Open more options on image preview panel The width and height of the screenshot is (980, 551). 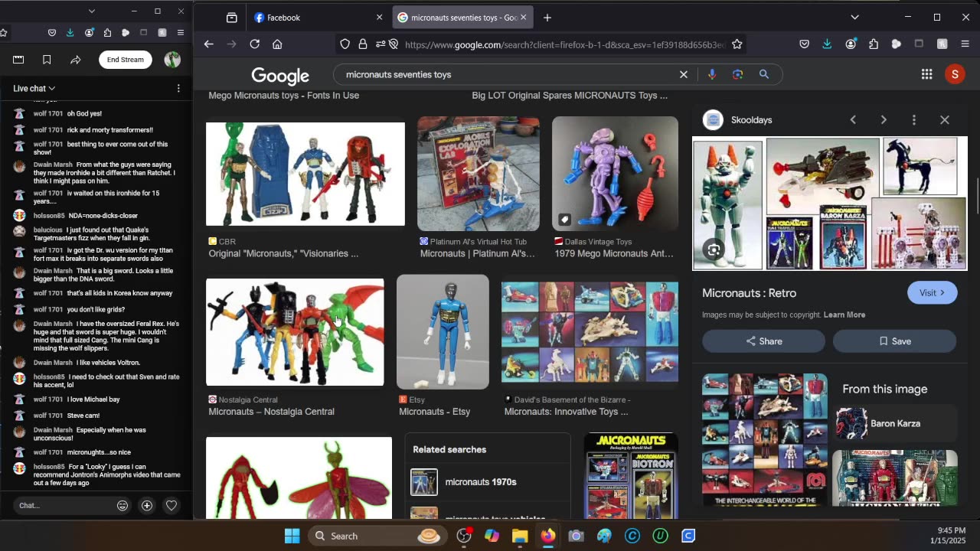tap(913, 120)
